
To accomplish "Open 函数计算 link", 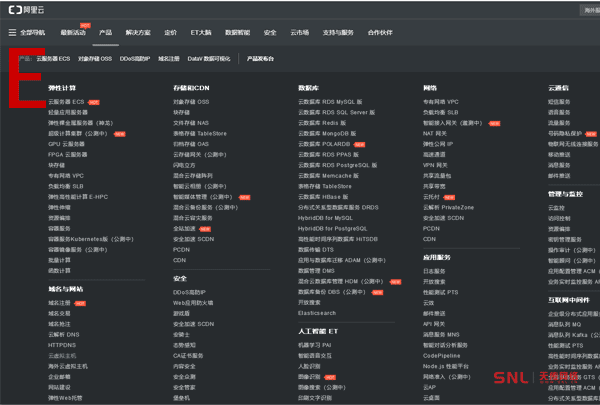I will [x=59, y=271].
